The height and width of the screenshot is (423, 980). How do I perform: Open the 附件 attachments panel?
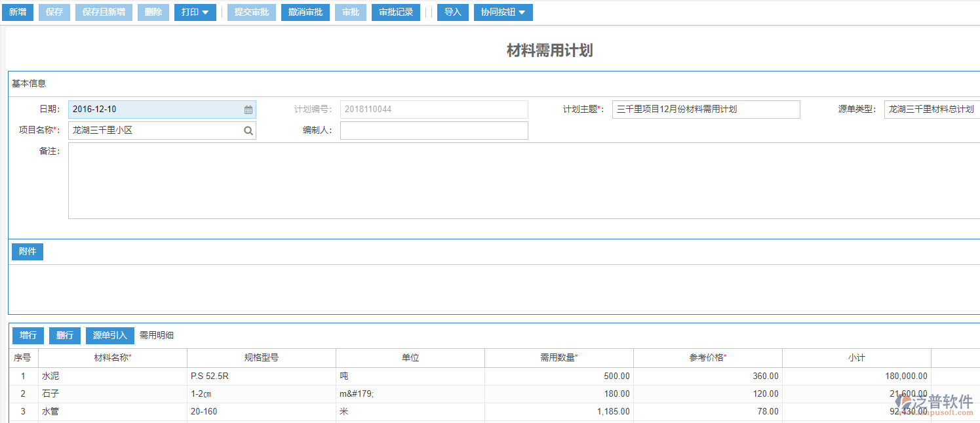coord(27,251)
